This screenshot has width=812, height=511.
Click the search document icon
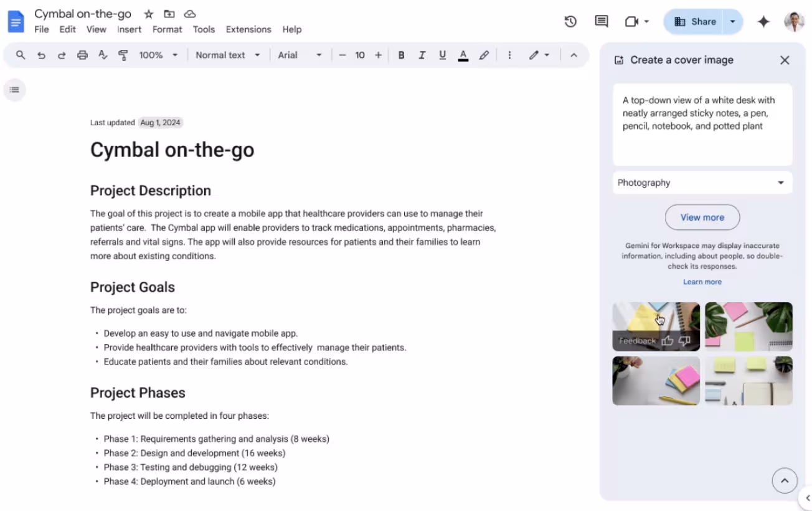click(20, 55)
